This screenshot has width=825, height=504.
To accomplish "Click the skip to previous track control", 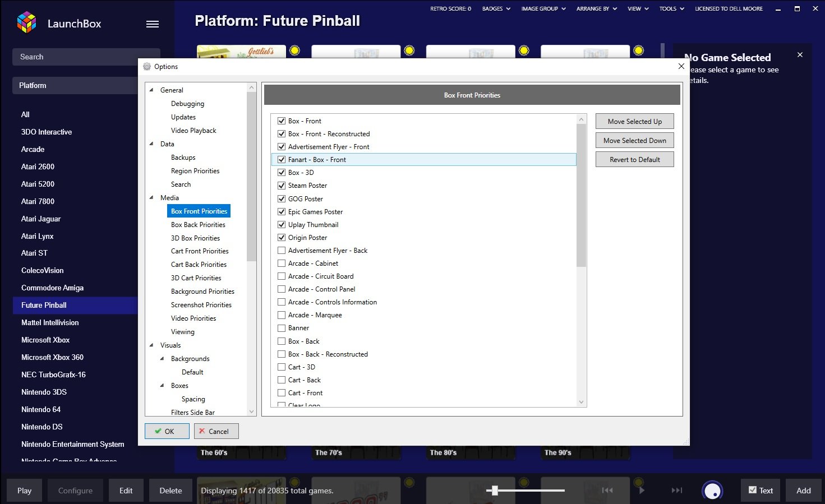I will pos(607,491).
